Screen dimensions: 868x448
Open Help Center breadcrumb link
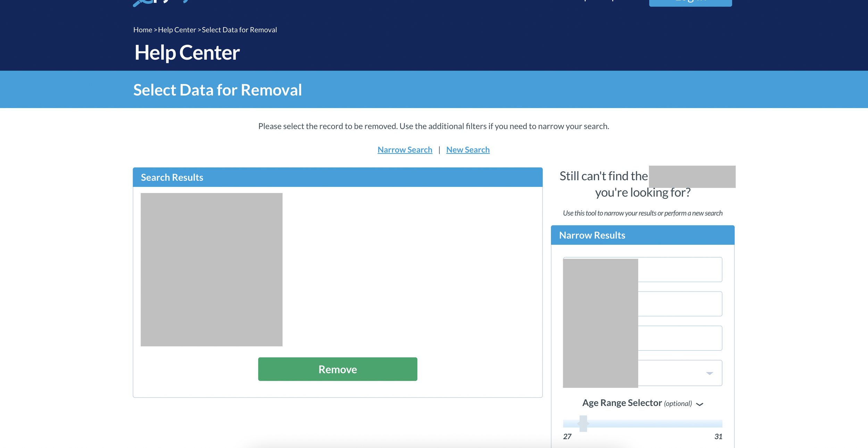[177, 30]
